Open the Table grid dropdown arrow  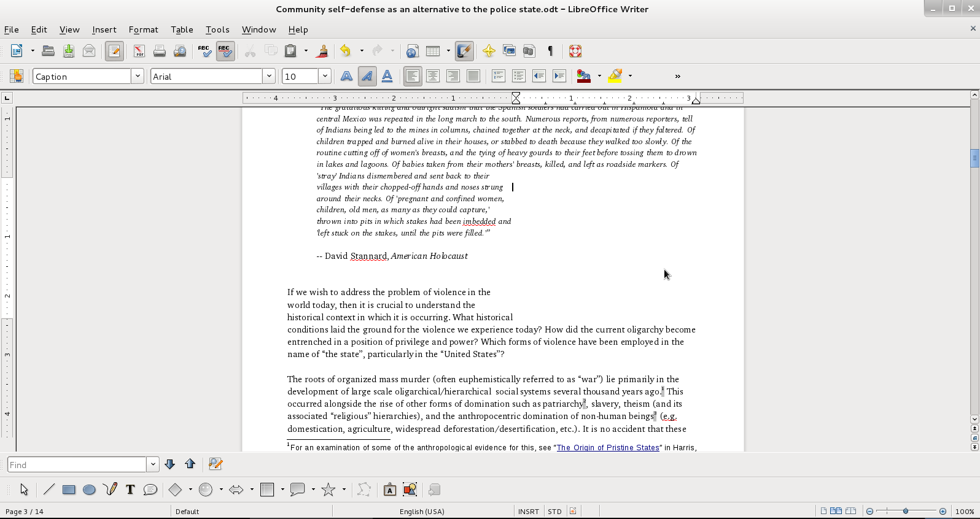tap(448, 51)
